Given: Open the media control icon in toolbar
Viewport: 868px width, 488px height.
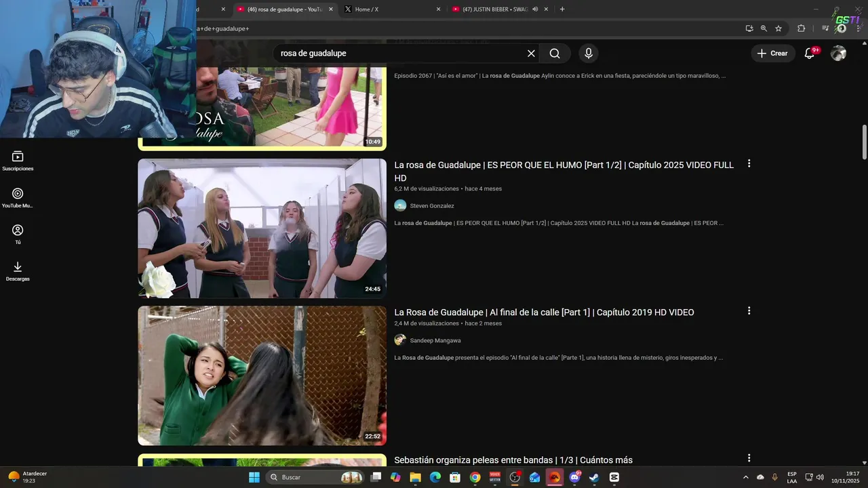Looking at the screenshot, I should pyautogui.click(x=825, y=28).
